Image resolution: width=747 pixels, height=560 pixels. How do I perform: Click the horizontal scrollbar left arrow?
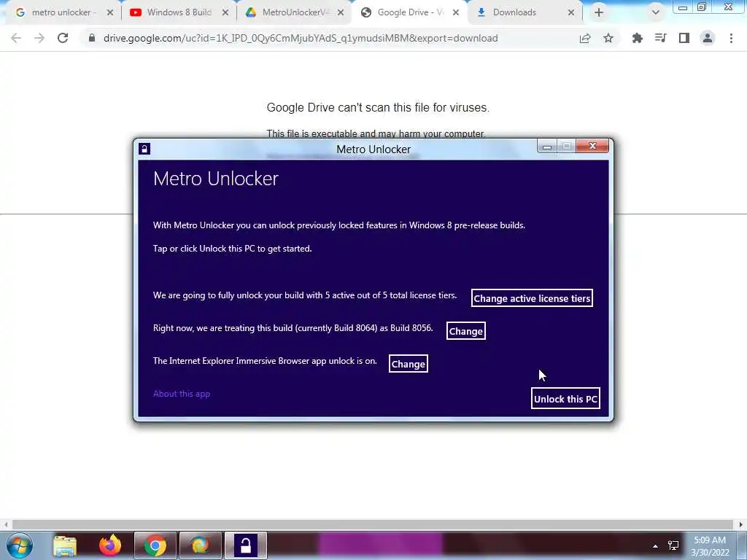point(6,525)
